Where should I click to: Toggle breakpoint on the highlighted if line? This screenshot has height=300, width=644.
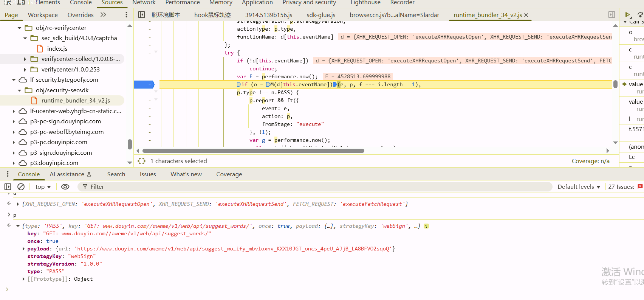144,84
